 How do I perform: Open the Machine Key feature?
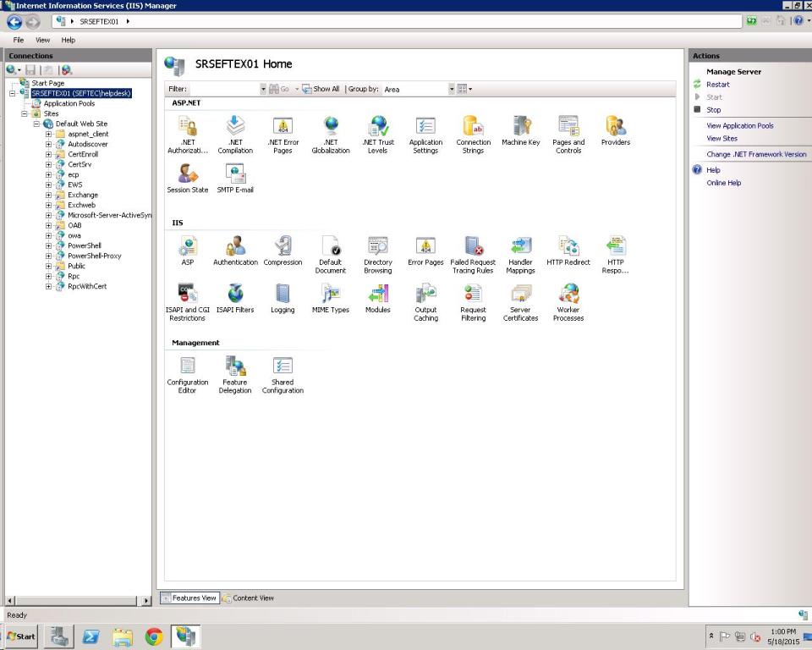521,130
